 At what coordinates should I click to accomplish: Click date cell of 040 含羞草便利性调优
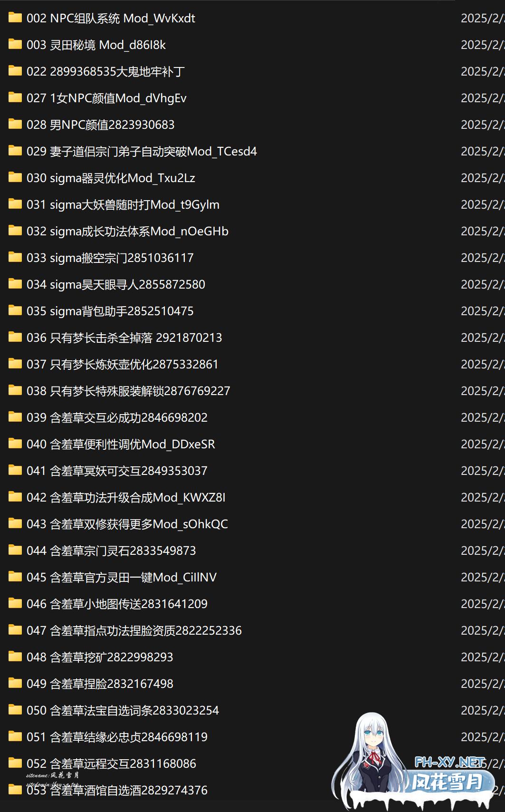click(x=483, y=444)
